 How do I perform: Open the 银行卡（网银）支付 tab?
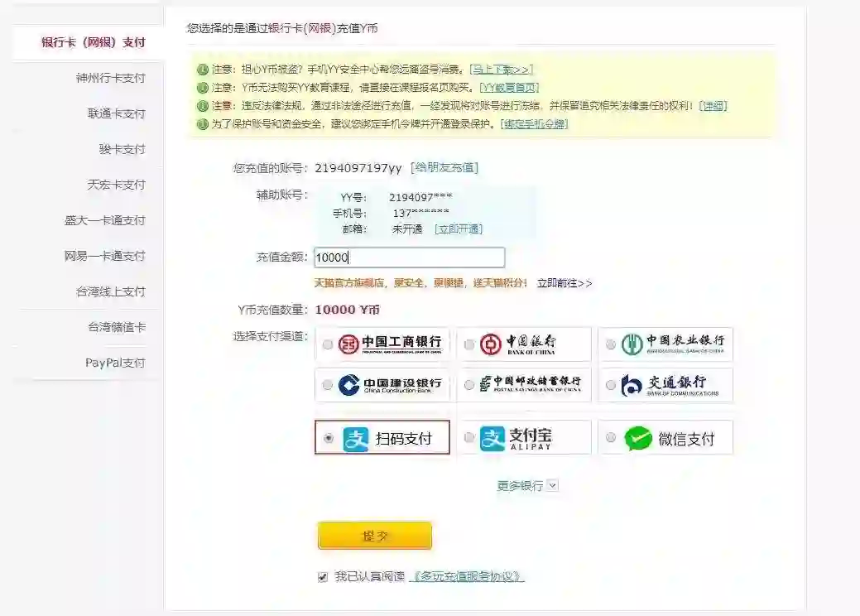click(94, 42)
